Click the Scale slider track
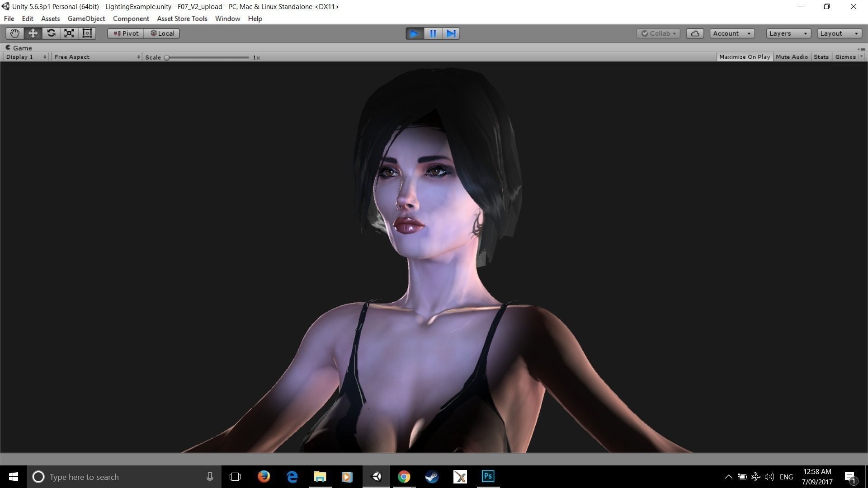Viewport: 868px width, 488px height. [x=208, y=57]
